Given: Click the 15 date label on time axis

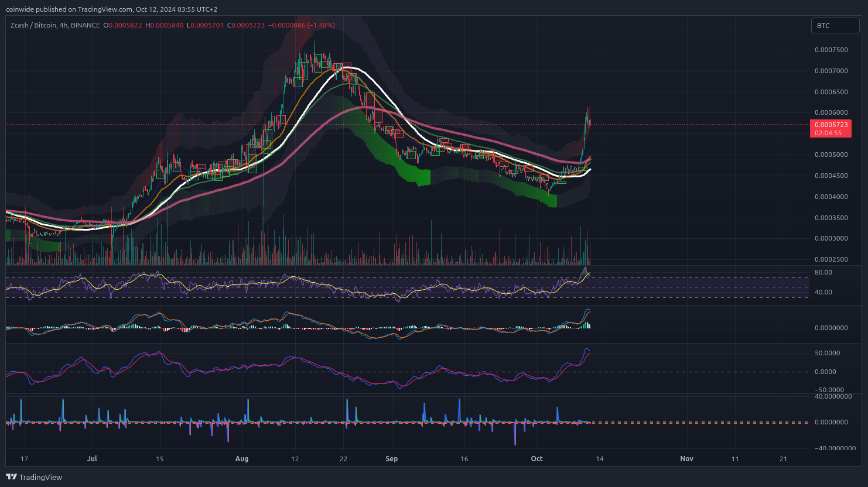Looking at the screenshot, I should [160, 459].
